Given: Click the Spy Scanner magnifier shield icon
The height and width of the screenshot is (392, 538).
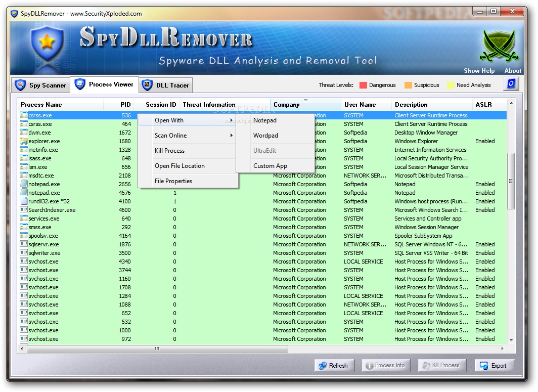Looking at the screenshot, I should pos(21,85).
